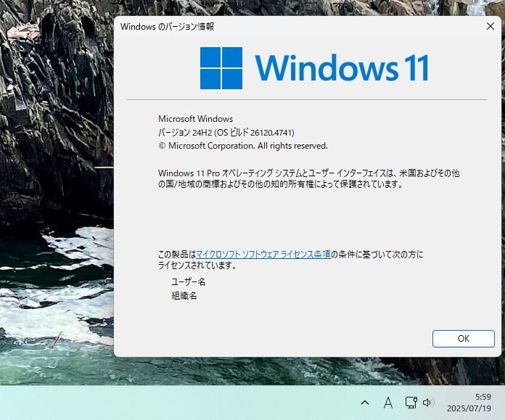Image resolution: width=505 pixels, height=420 pixels.
Task: Click the 'Windows 11 Pro オペレーティング システム' paragraph
Action: pyautogui.click(x=309, y=178)
